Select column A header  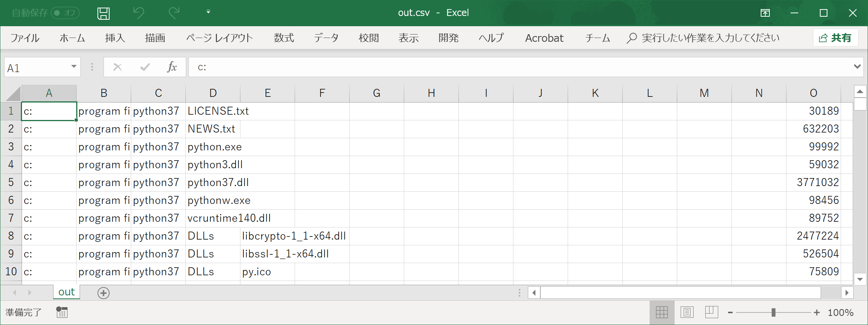[49, 93]
